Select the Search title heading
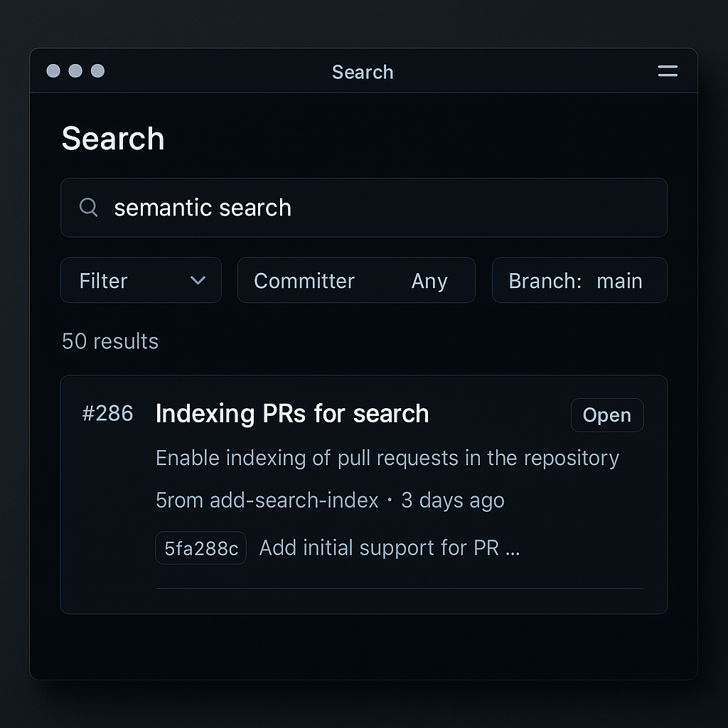Image resolution: width=728 pixels, height=728 pixels. [112, 139]
